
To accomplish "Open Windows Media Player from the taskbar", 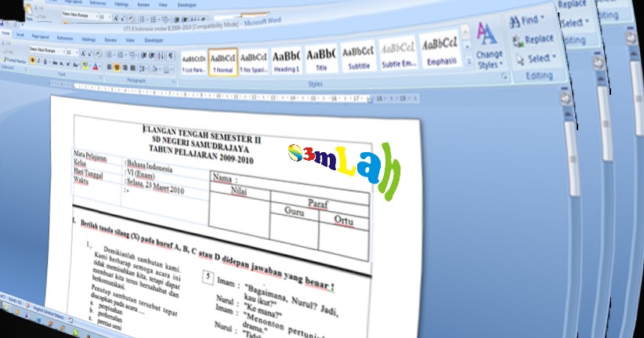I will pyautogui.click(x=17, y=311).
